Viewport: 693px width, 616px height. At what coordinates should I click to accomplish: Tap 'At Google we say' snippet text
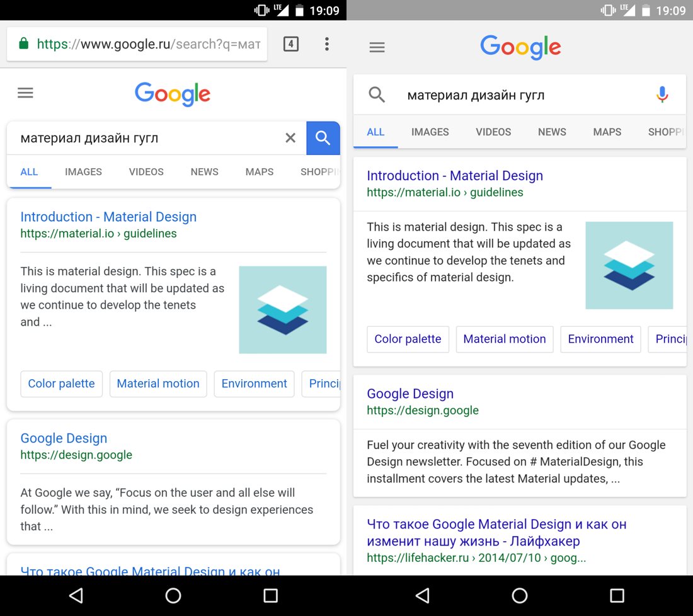pyautogui.click(x=166, y=510)
